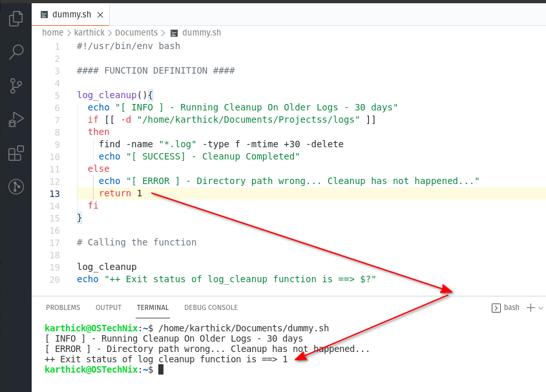Click the 'Cleanup Completed' echo line

coord(199,157)
